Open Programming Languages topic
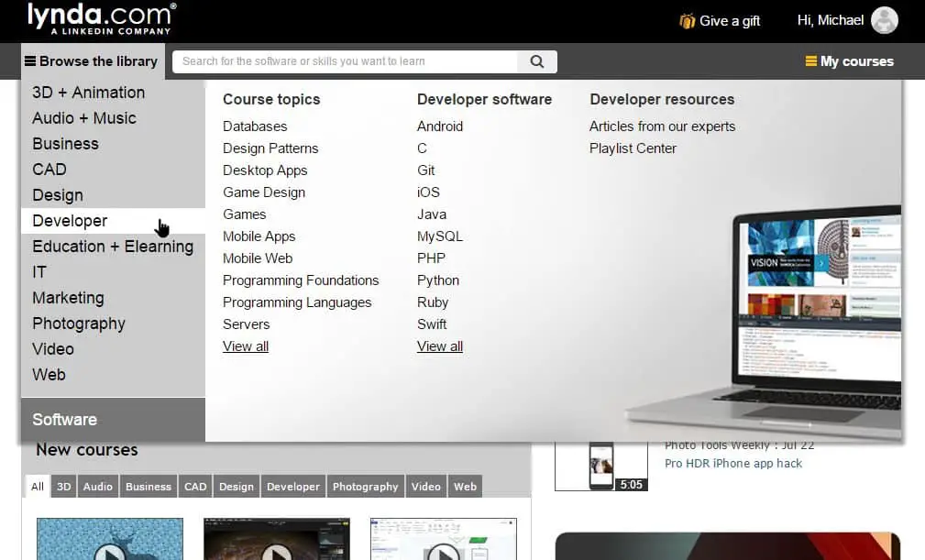 coord(297,302)
